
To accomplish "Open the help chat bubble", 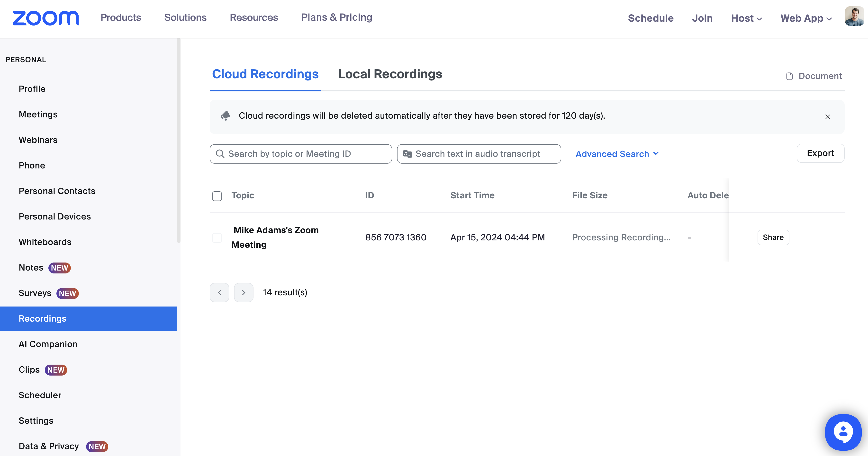I will click(843, 432).
